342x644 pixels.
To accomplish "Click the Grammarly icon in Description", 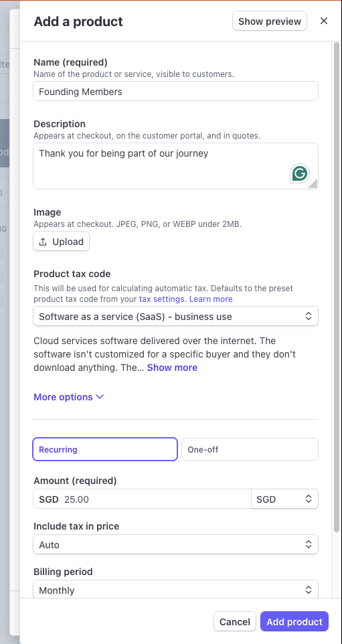I will [x=300, y=173].
